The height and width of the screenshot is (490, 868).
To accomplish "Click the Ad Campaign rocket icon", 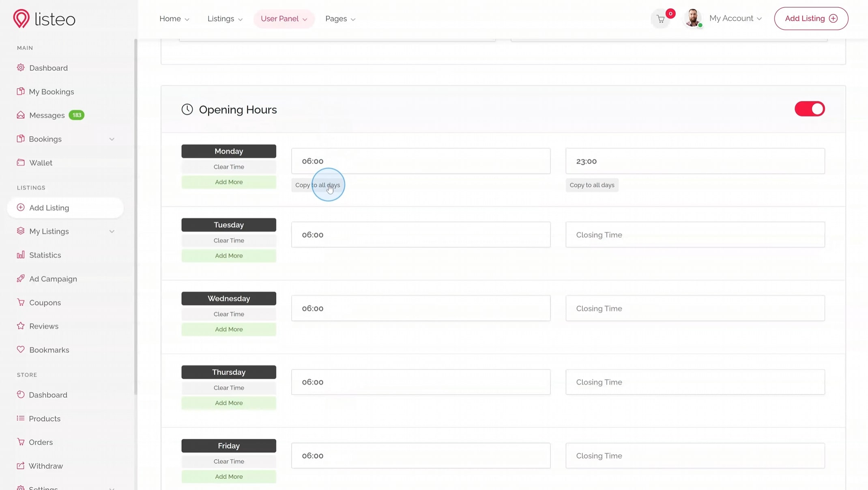I will click(x=21, y=278).
